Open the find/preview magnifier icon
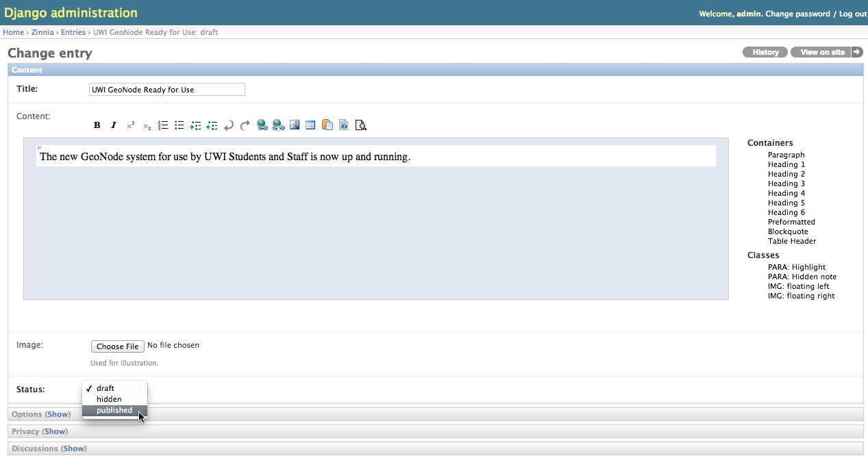Viewport: 868px width, 458px height. coord(361,125)
